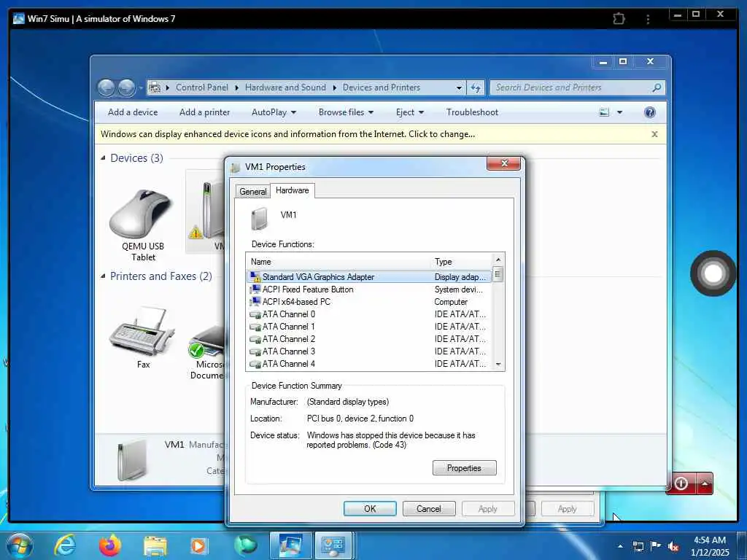This screenshot has height=560, width=747.
Task: Launch Internet Explorer from the taskbar
Action: point(65,545)
